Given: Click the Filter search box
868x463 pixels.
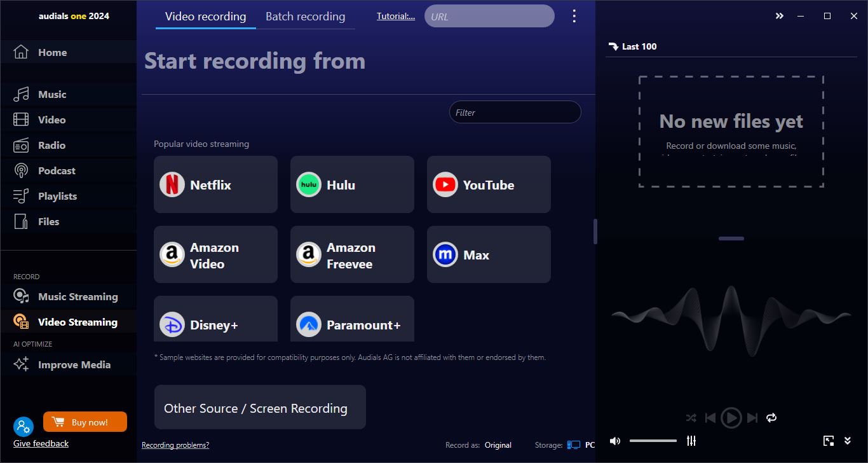Looking at the screenshot, I should coord(515,112).
